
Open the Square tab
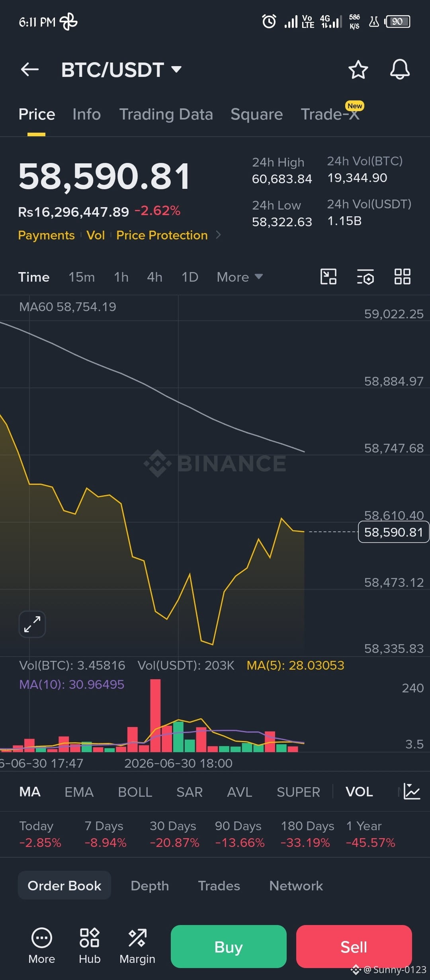pyautogui.click(x=257, y=114)
